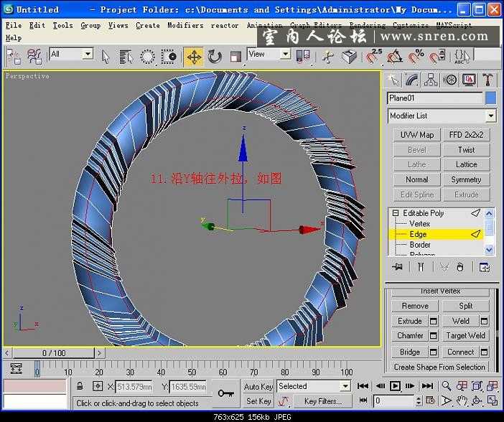Toggle Auto Key animation mode

[258, 387]
